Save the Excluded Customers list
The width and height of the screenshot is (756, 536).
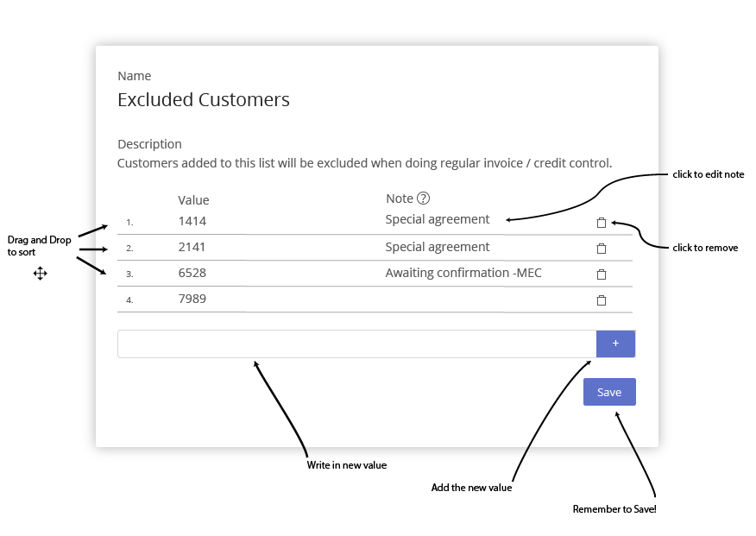click(609, 392)
